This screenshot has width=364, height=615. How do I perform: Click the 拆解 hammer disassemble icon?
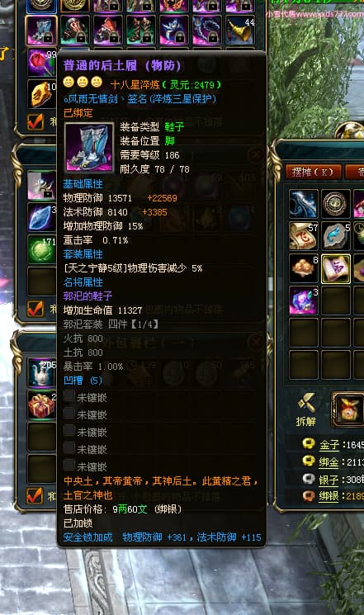[306, 409]
